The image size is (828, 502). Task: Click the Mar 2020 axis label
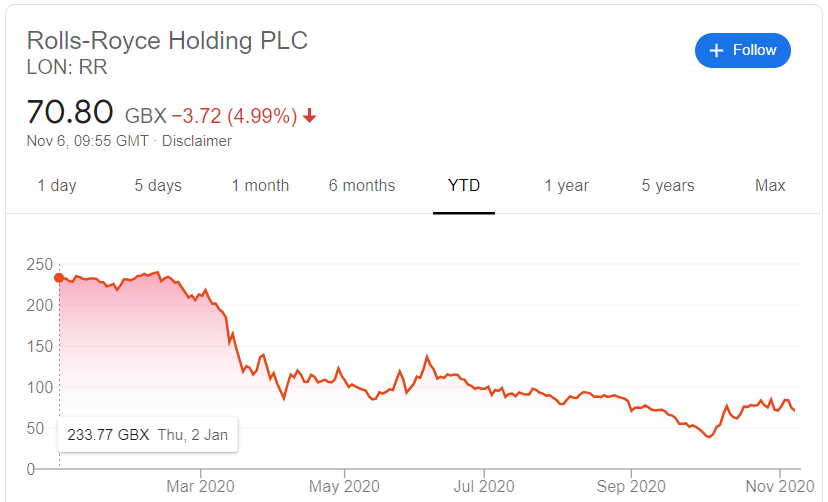click(x=200, y=487)
